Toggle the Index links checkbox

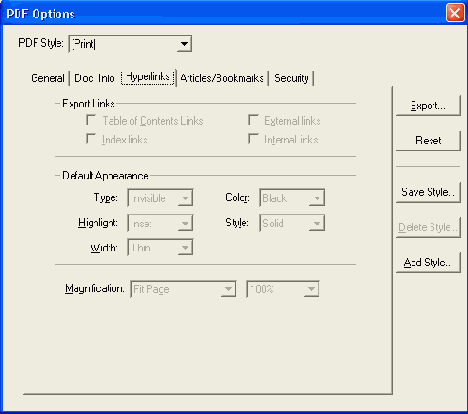(91, 139)
